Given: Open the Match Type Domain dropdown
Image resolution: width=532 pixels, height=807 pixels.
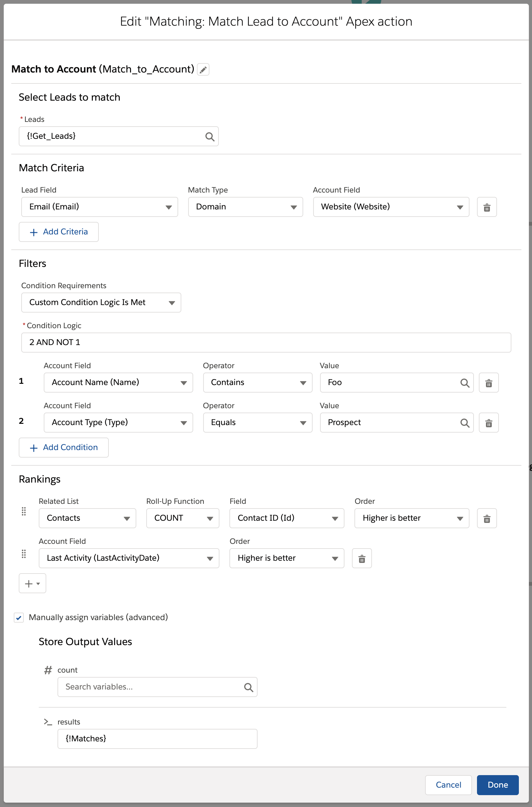Looking at the screenshot, I should point(245,207).
